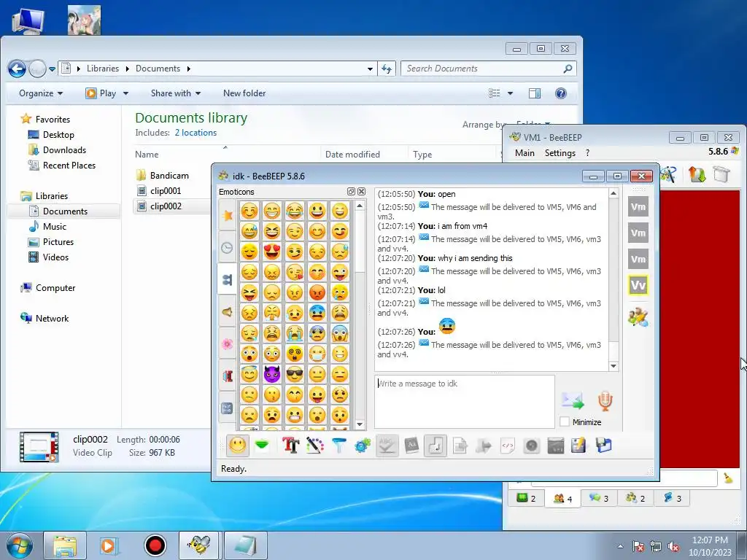747x560 pixels.
Task: Open the Explorer help icon
Action: tap(561, 93)
